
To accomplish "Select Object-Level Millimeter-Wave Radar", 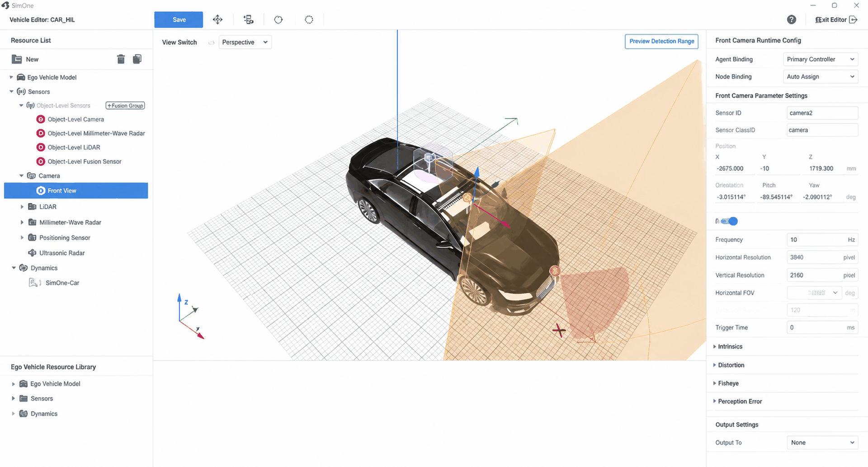I will pos(96,133).
